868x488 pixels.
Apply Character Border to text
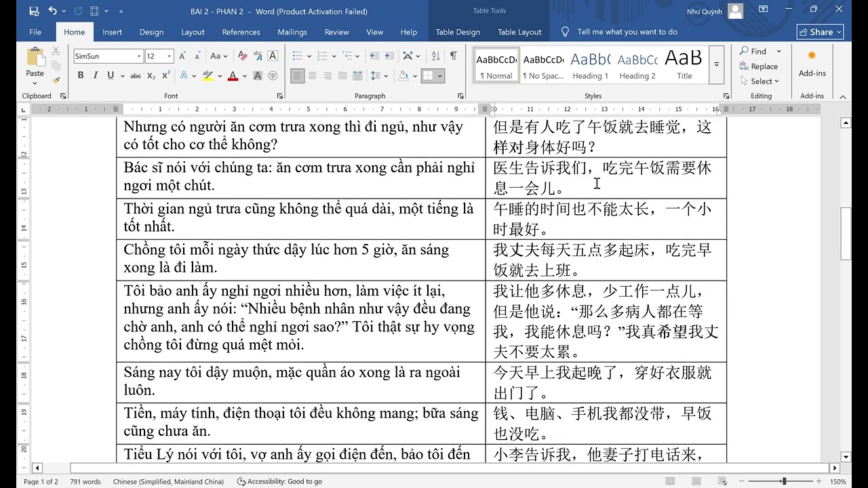[273, 56]
